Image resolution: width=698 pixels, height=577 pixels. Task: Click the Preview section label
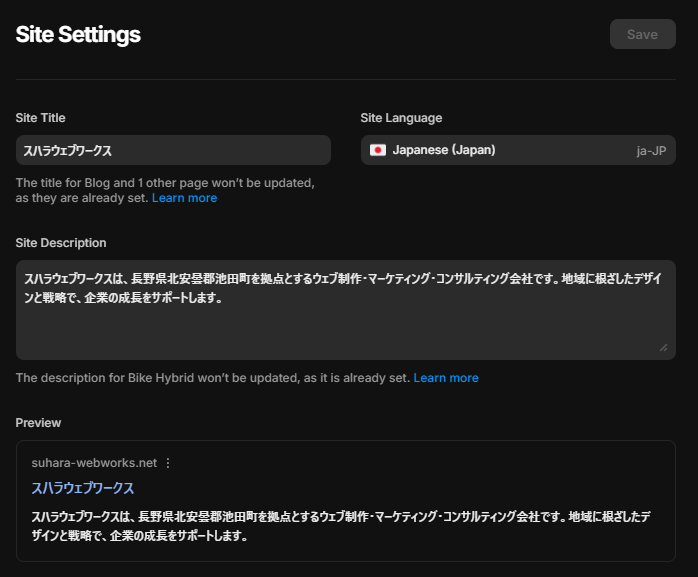point(38,423)
